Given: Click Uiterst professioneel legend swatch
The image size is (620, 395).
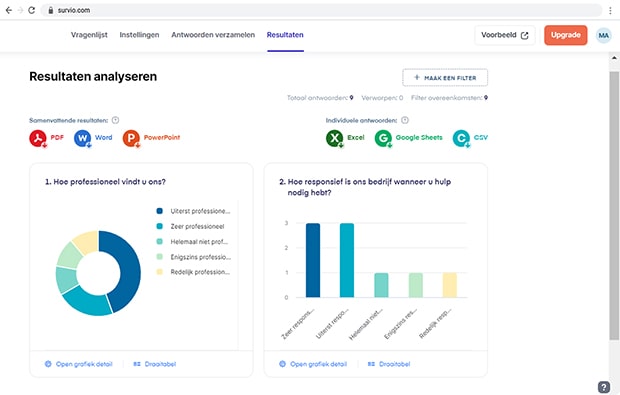Looking at the screenshot, I should pyautogui.click(x=159, y=211).
